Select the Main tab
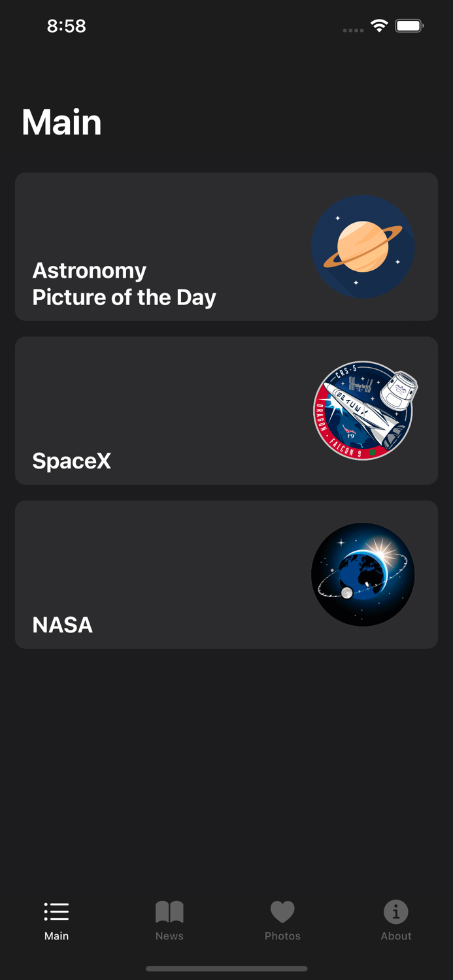This screenshot has height=980, width=453. pos(56,920)
